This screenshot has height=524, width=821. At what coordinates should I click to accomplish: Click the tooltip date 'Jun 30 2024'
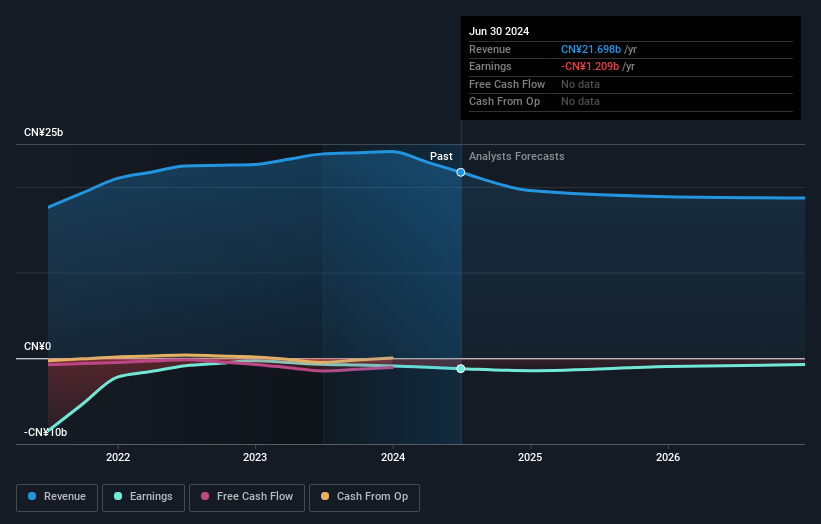pyautogui.click(x=499, y=31)
